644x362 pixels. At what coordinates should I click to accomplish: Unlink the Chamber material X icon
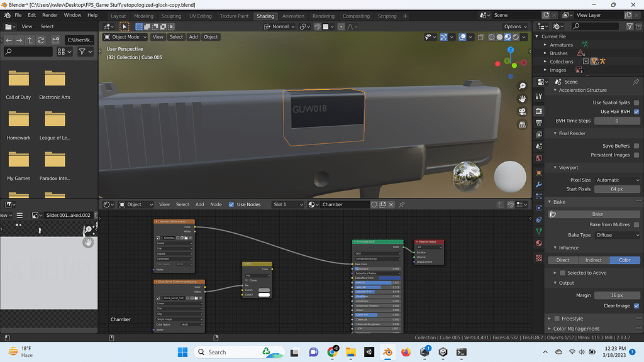pos(391,204)
